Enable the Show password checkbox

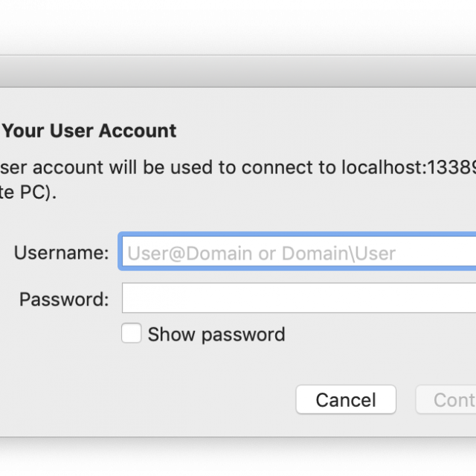coord(132,334)
